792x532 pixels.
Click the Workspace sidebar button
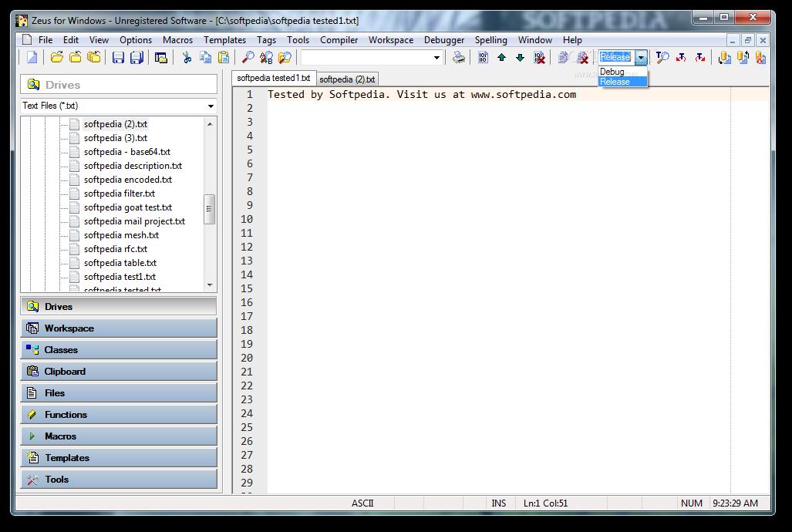[118, 328]
